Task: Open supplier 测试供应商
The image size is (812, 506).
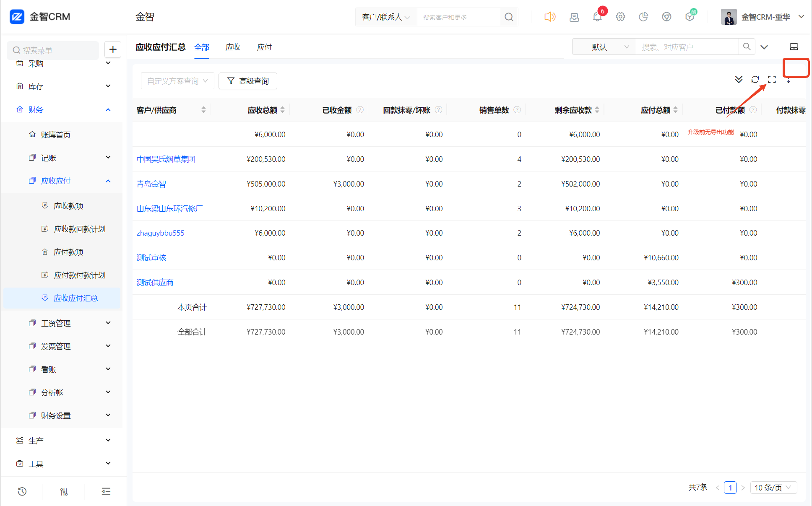Action: 155,282
